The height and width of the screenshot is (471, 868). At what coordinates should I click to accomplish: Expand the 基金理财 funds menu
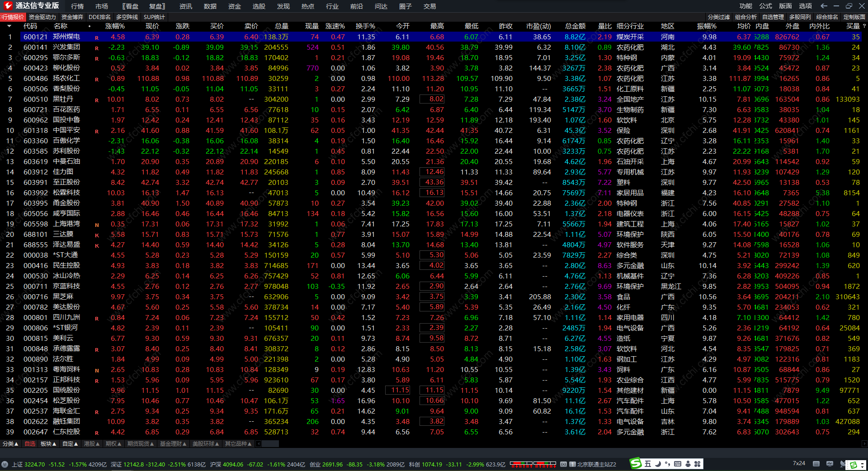pos(173,444)
